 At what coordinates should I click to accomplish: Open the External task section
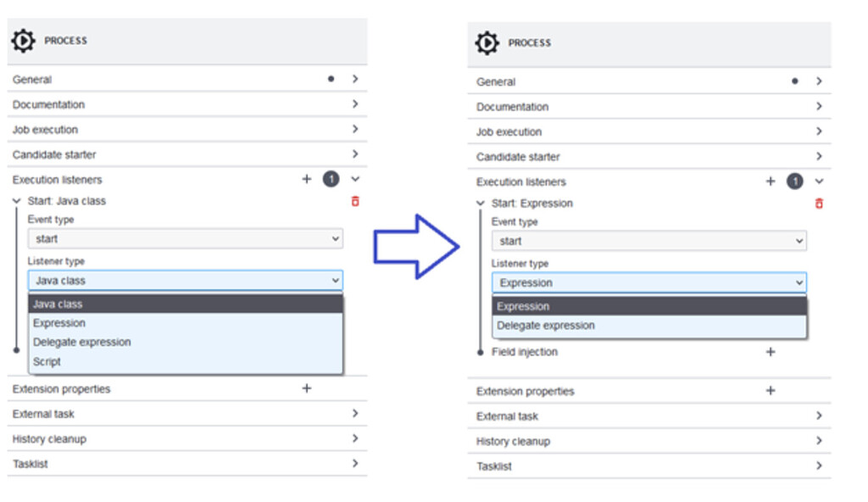(185, 414)
